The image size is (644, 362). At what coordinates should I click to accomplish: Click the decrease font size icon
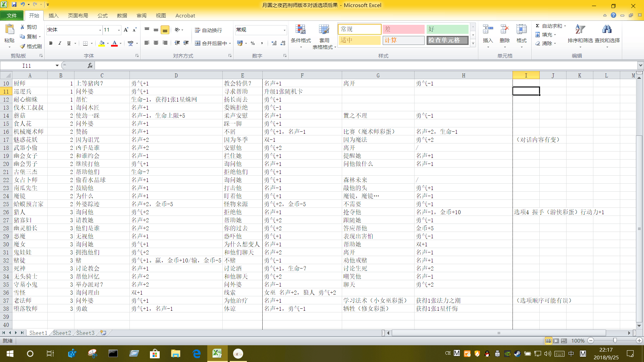coord(135,30)
